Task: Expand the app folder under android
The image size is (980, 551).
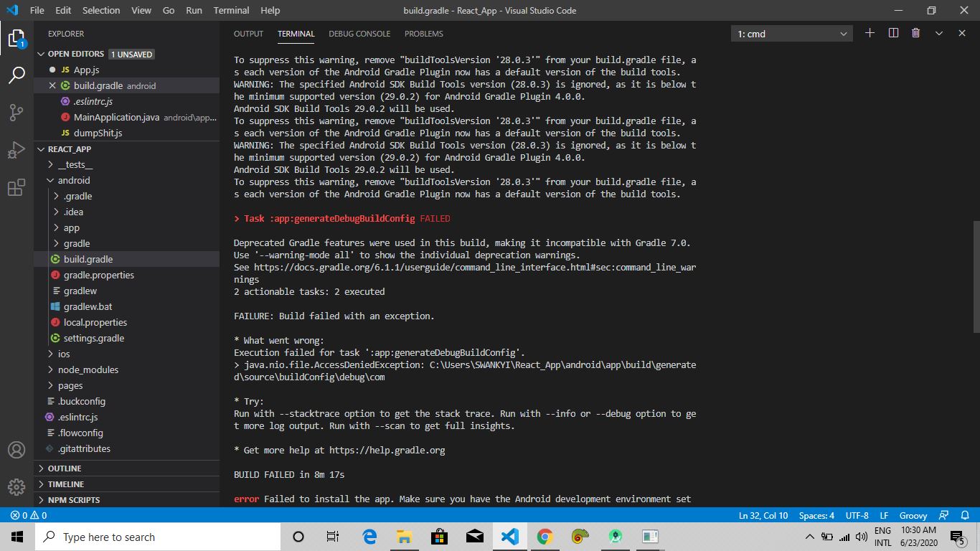Action: [126, 227]
